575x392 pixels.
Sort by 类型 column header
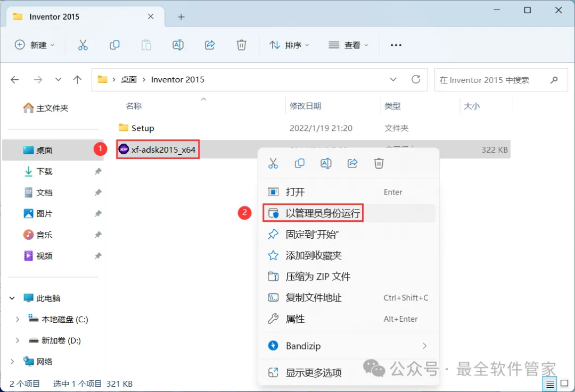(392, 106)
